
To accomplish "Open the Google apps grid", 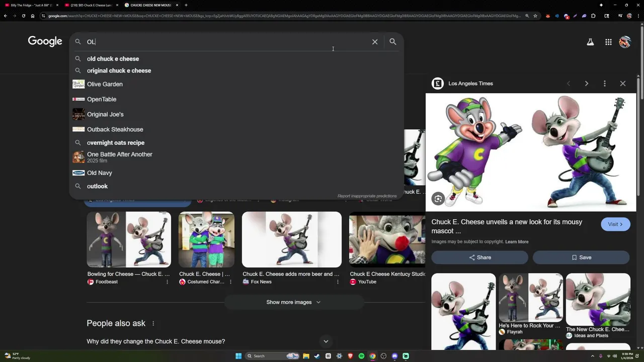I will click(608, 42).
